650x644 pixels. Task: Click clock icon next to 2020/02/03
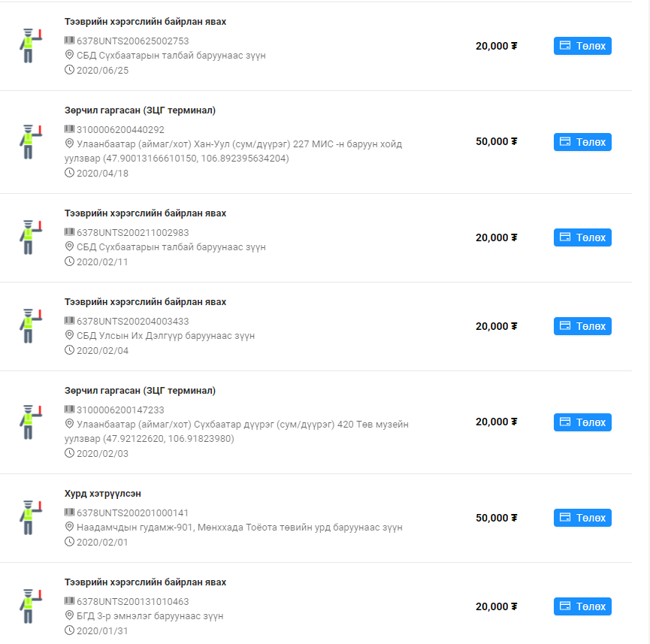click(x=69, y=453)
